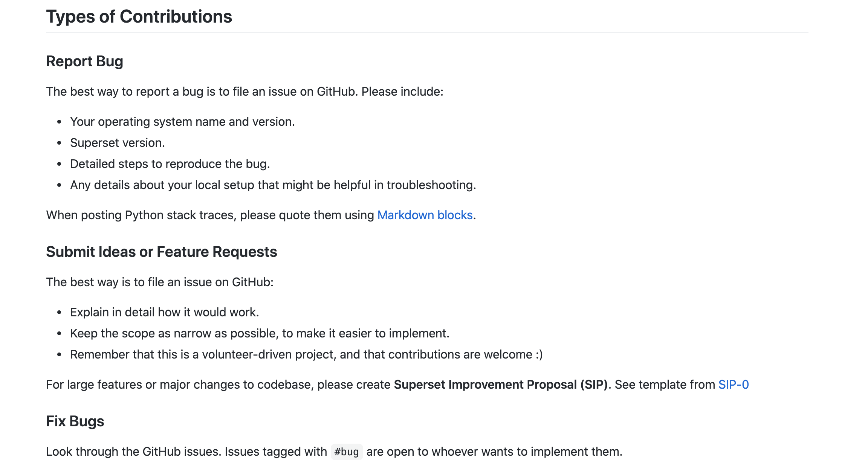Click the 'Your operating system name' bullet
This screenshot has height=467, width=868.
click(x=182, y=122)
